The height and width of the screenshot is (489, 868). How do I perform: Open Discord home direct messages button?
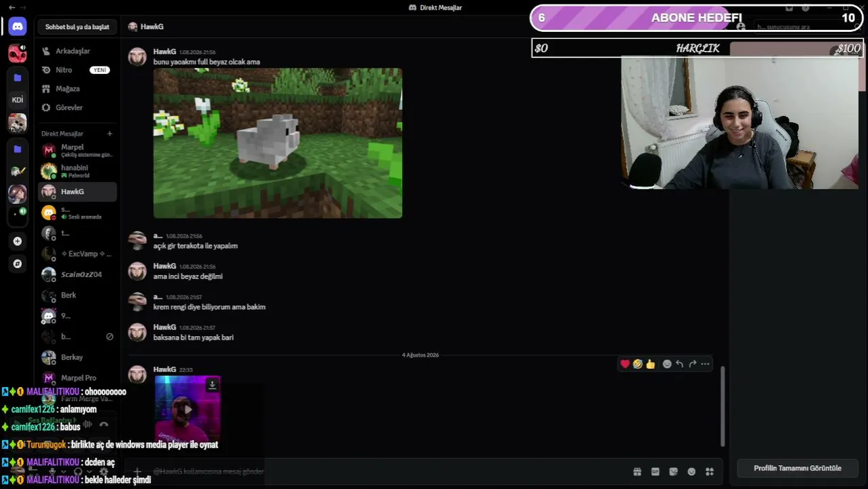click(x=18, y=26)
